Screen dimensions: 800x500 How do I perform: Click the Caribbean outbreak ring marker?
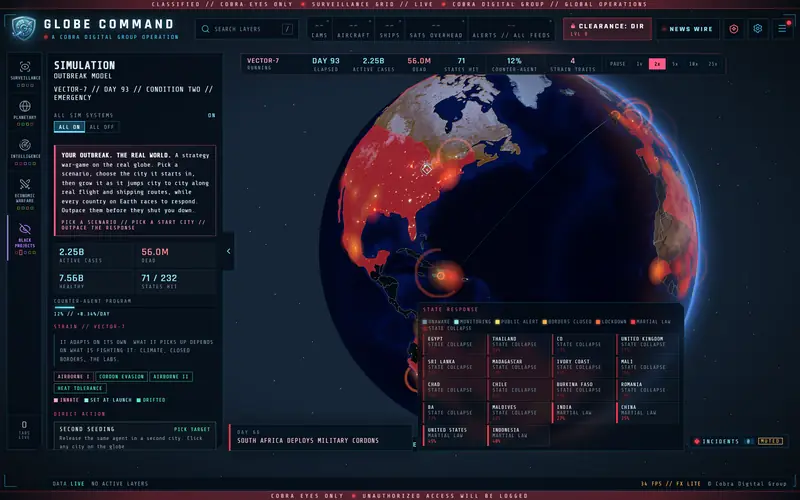[440, 276]
